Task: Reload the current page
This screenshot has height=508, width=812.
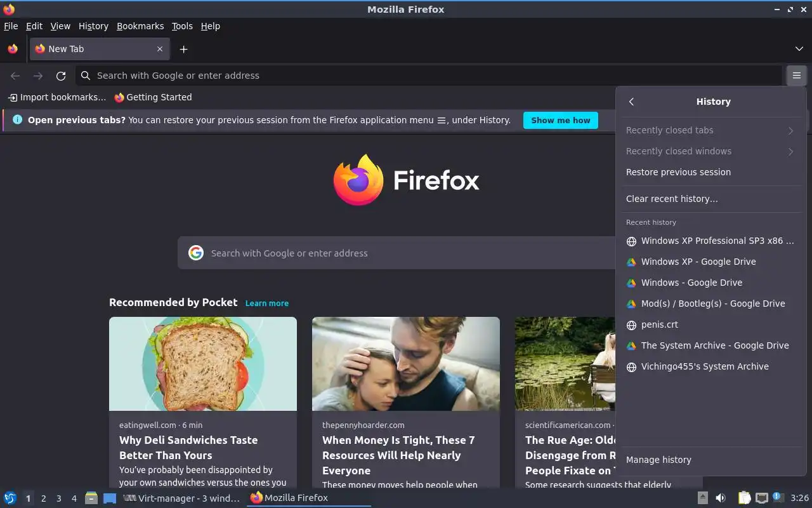Action: pos(61,76)
